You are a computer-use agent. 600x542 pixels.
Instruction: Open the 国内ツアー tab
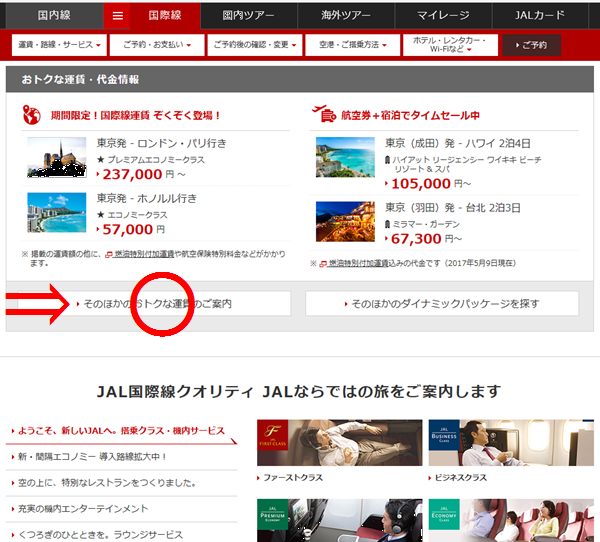click(x=248, y=16)
